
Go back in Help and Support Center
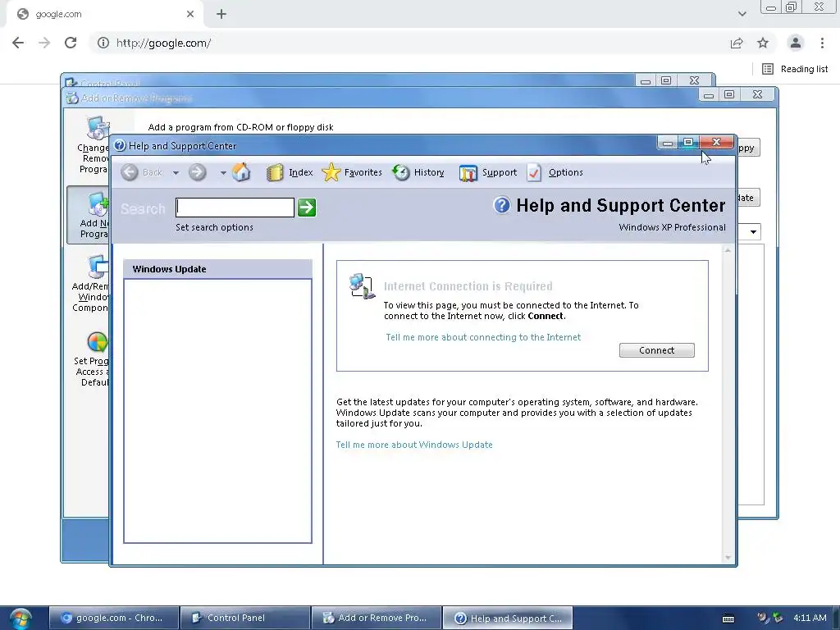point(141,172)
